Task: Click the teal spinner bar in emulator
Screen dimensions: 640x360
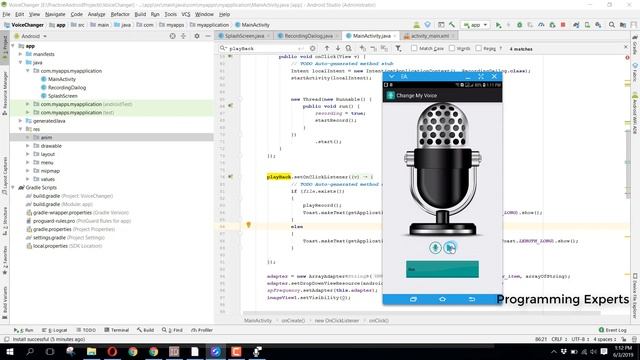Action: (442, 269)
